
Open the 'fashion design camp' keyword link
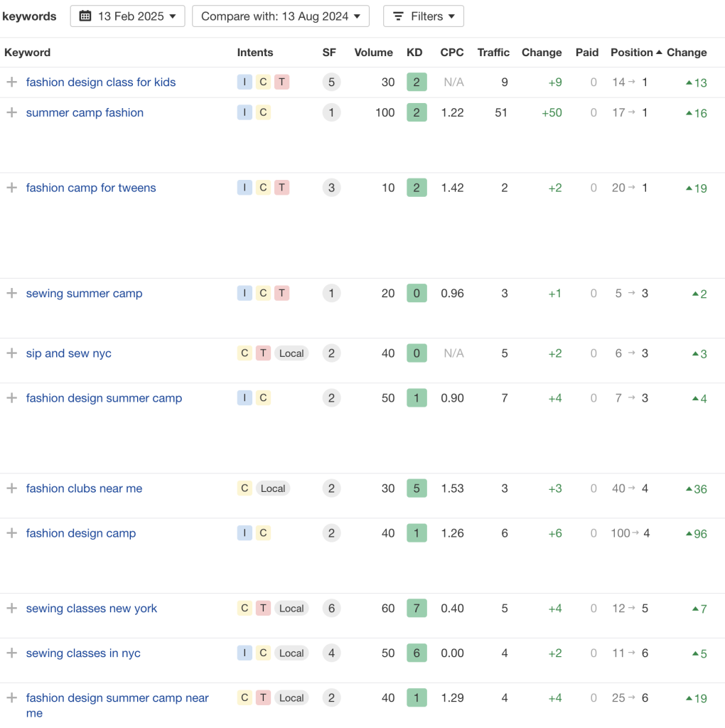(81, 533)
